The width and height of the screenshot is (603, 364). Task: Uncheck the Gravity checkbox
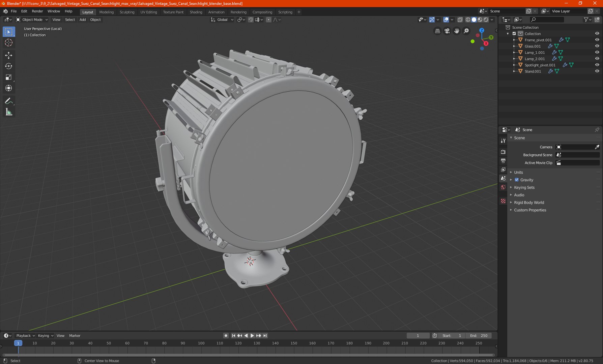tap(517, 180)
